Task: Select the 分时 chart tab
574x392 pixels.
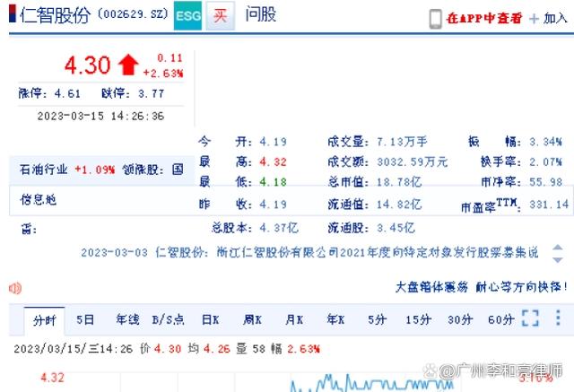Action: pyautogui.click(x=44, y=320)
